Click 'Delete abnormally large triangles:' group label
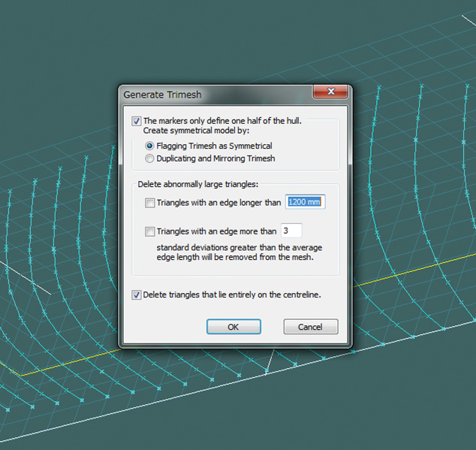 coord(198,185)
